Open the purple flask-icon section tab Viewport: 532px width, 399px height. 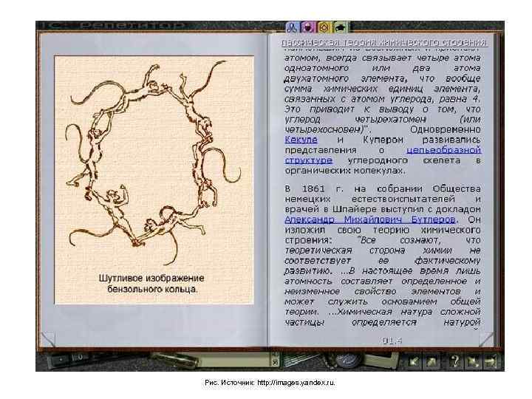click(308, 27)
